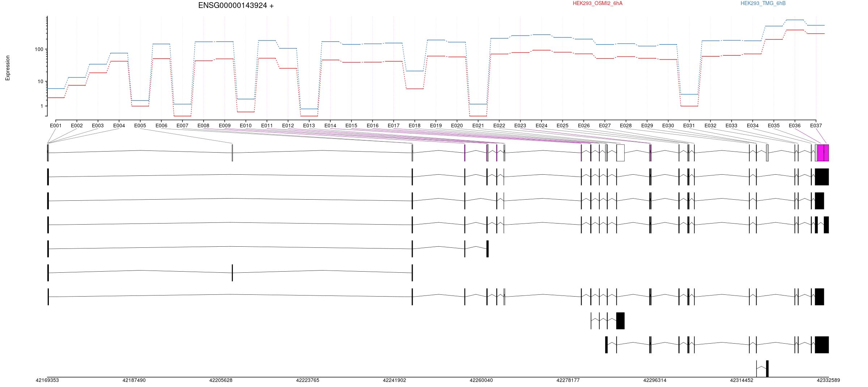Select exon label E004

click(119, 126)
